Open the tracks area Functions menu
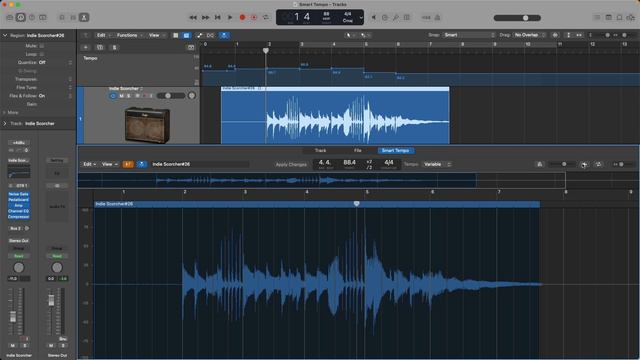This screenshot has width=640, height=360. [129, 36]
